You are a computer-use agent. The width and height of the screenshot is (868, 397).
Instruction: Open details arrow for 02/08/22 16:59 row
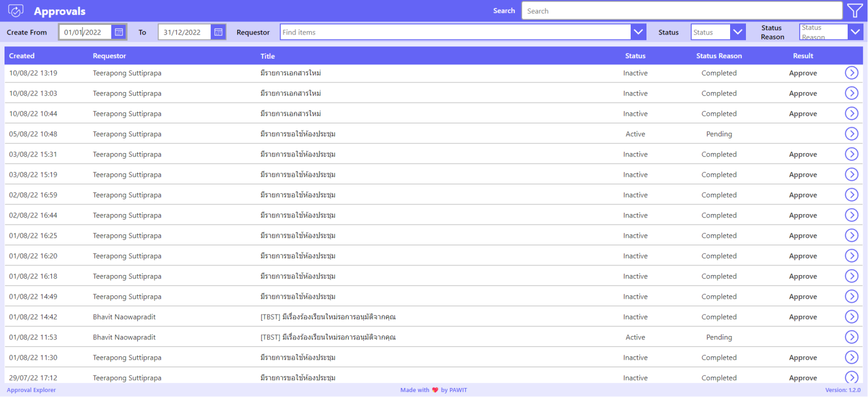coord(852,195)
